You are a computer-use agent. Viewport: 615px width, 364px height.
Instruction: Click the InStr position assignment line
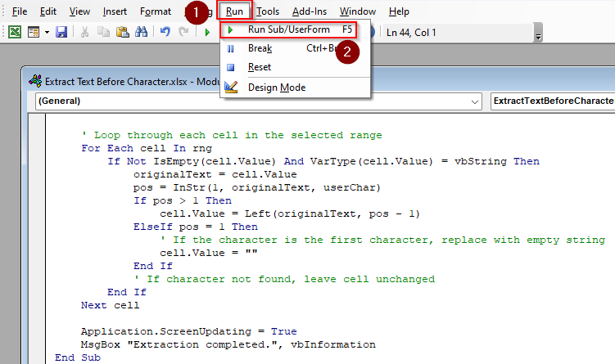257,187
